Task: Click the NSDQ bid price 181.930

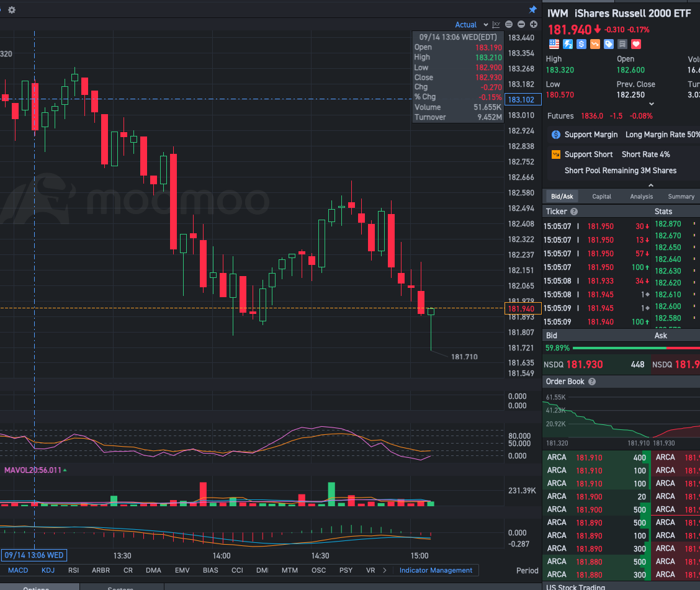Action: point(585,365)
